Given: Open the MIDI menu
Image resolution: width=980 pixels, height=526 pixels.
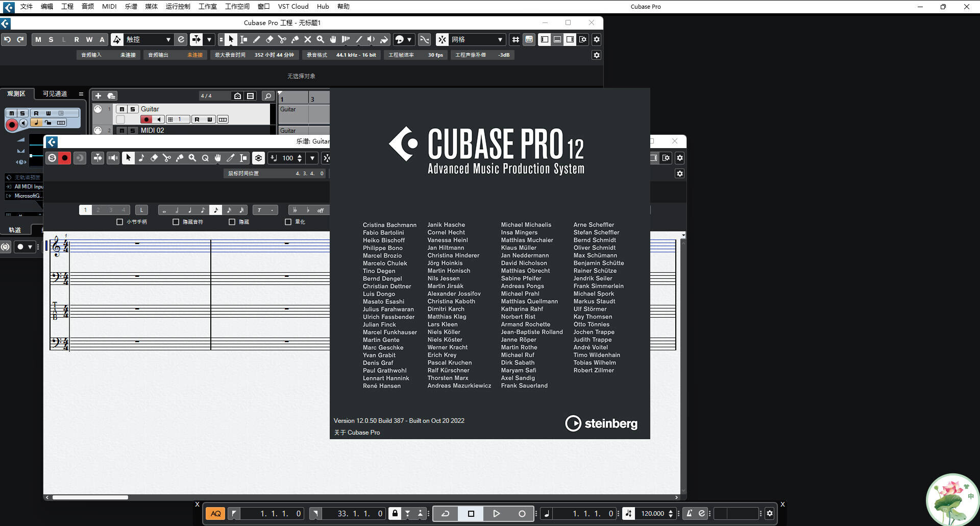Looking at the screenshot, I should click(109, 7).
